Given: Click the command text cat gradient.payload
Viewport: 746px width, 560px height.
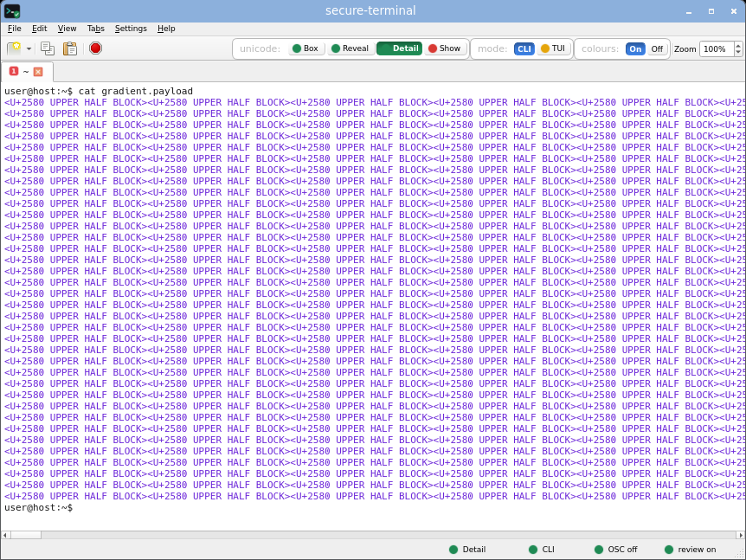Looking at the screenshot, I should click(x=136, y=91).
